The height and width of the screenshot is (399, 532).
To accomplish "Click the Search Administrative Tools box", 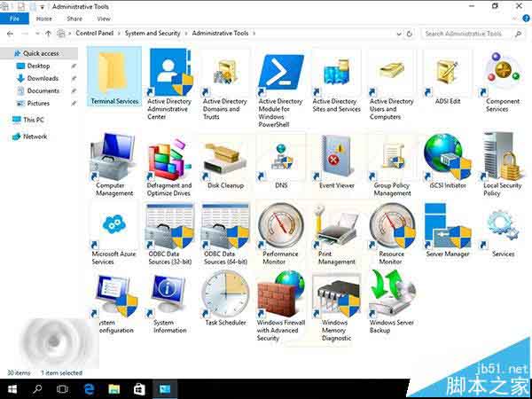I will click(473, 34).
